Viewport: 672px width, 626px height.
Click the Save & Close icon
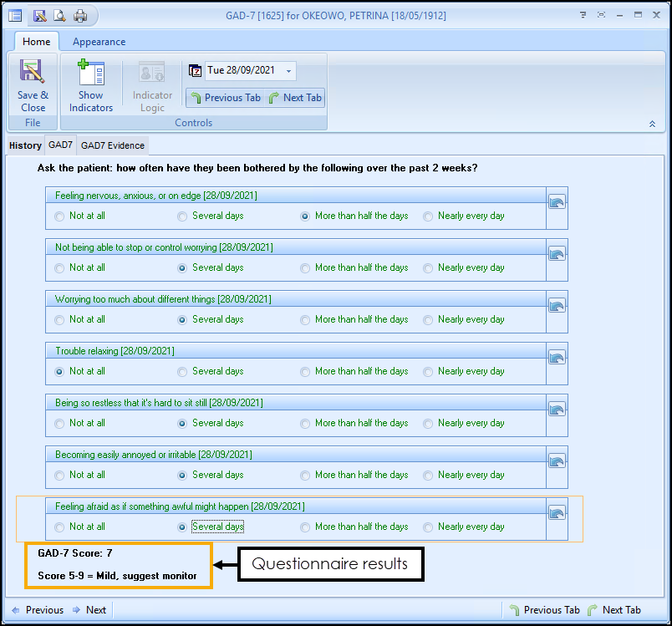33,73
